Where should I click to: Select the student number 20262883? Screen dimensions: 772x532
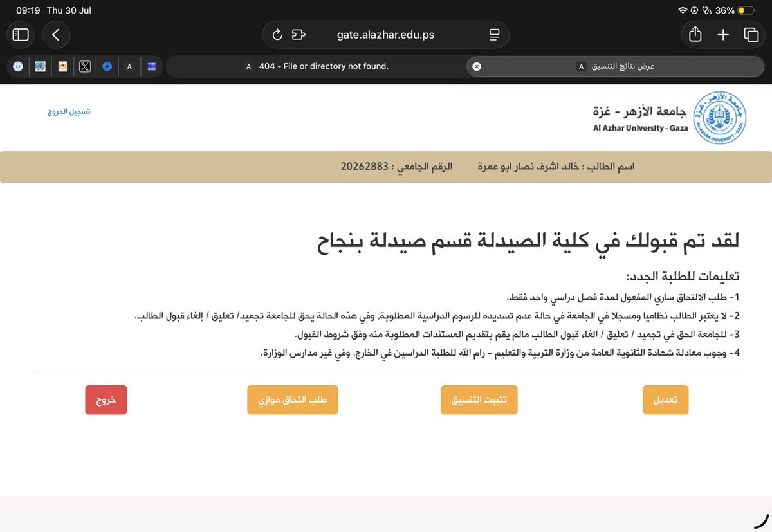point(365,167)
